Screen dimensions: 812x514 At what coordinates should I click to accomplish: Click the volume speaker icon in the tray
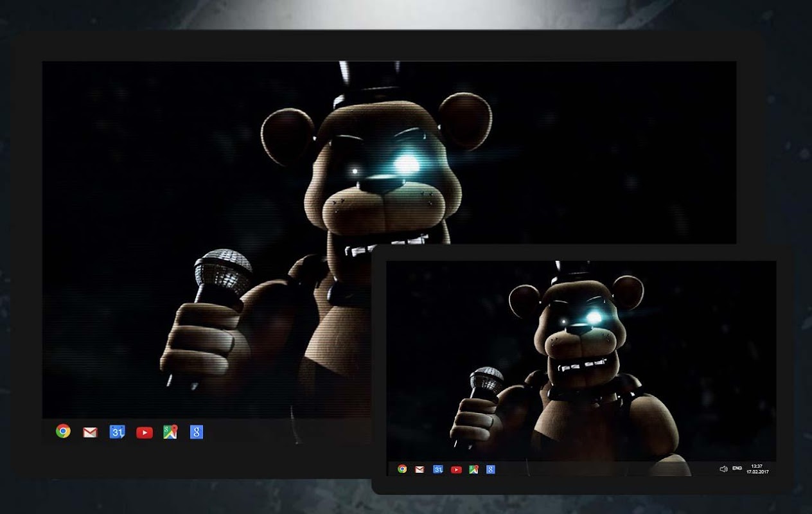pos(723,469)
